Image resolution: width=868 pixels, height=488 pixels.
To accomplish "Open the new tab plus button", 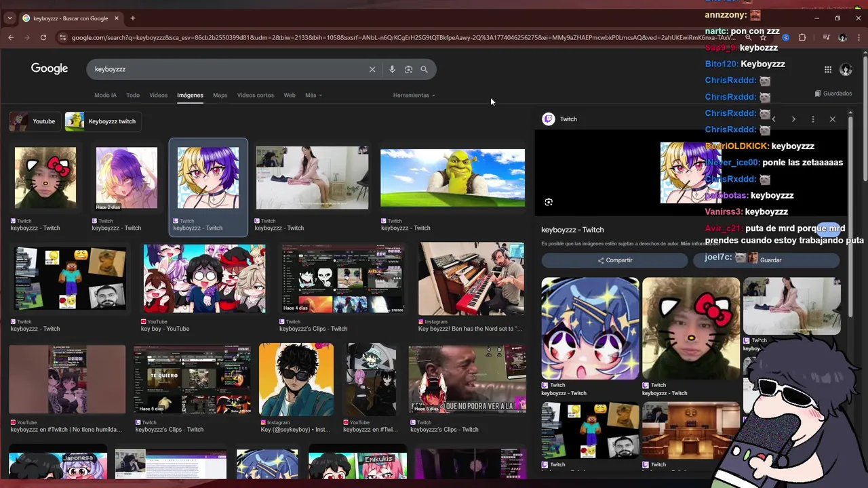I will [x=133, y=18].
